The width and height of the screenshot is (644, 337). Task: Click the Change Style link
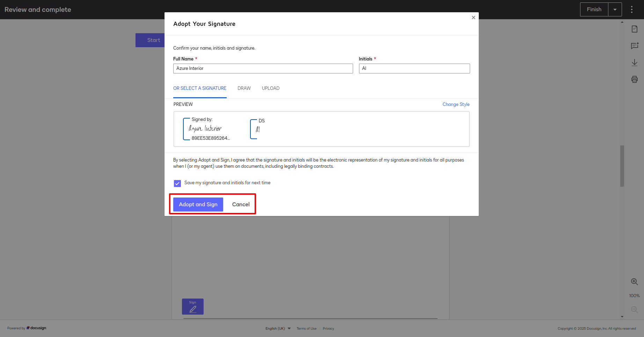click(456, 105)
